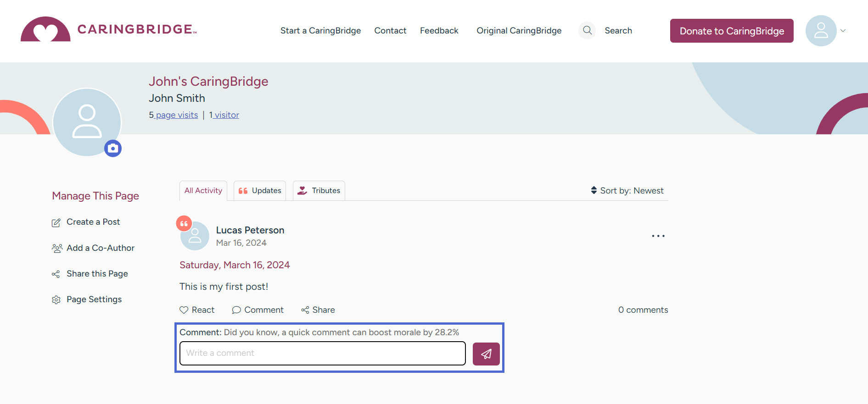Select the Create a Post pencil icon
This screenshot has height=404, width=868.
(56, 222)
